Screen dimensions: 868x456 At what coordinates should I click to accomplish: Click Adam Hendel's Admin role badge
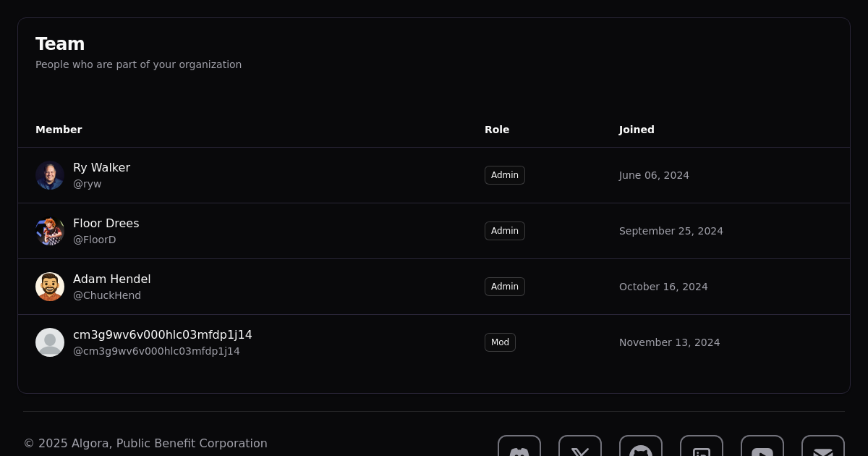(505, 287)
